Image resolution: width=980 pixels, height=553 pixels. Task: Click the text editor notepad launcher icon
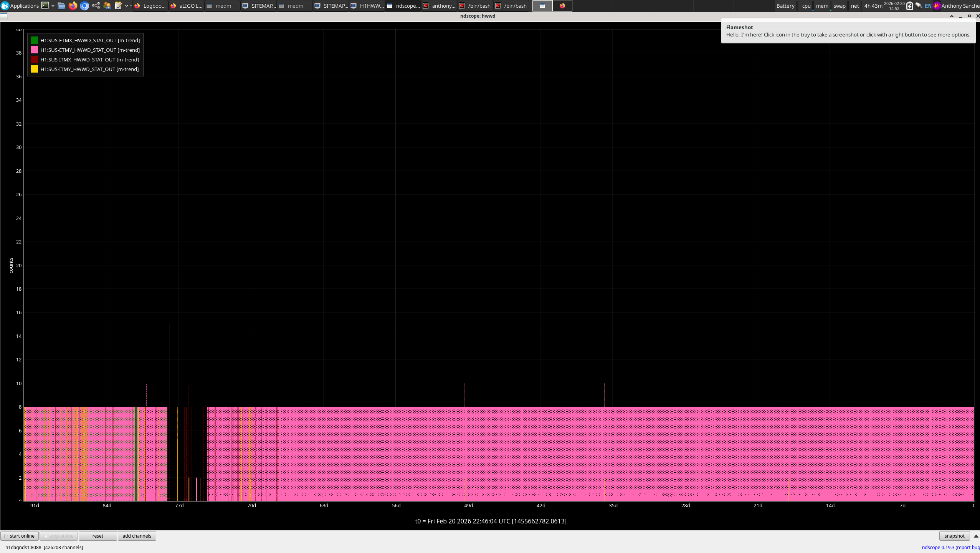[118, 5]
